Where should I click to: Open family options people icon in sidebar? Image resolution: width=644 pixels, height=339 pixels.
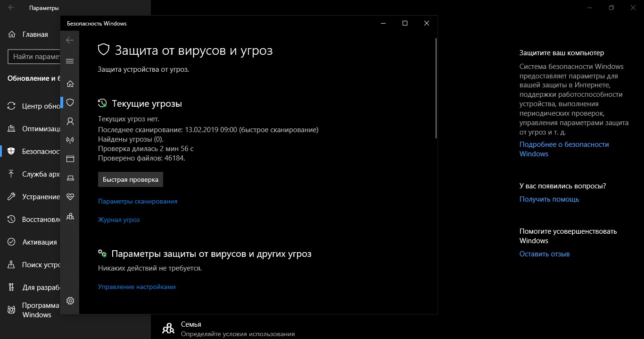pyautogui.click(x=70, y=217)
